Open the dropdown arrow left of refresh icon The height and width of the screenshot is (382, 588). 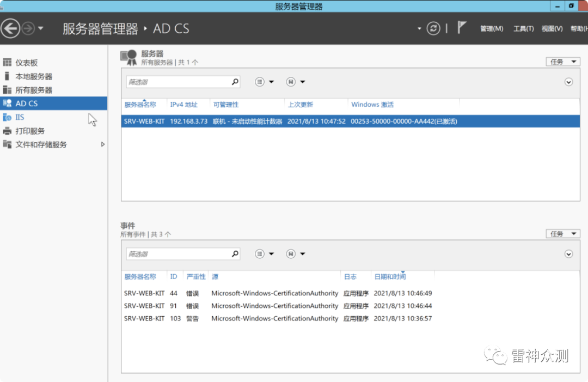419,28
